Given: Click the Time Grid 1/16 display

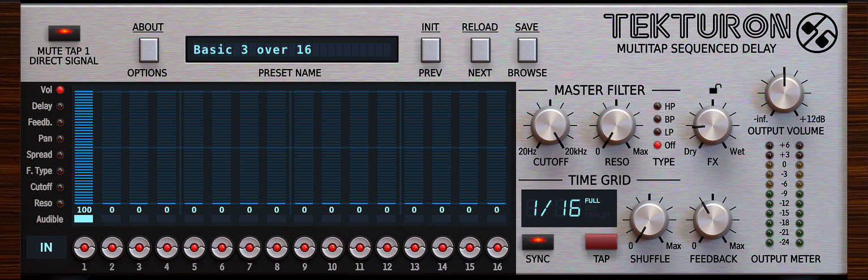Looking at the screenshot, I should coord(569,209).
